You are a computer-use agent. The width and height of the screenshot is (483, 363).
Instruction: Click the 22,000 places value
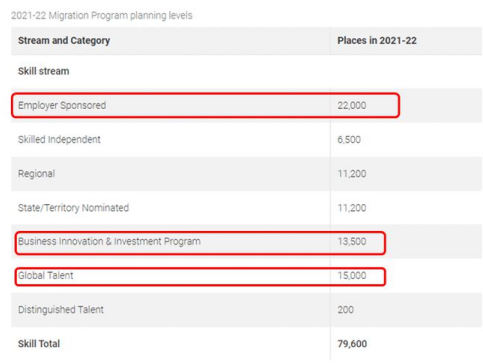coord(352,105)
